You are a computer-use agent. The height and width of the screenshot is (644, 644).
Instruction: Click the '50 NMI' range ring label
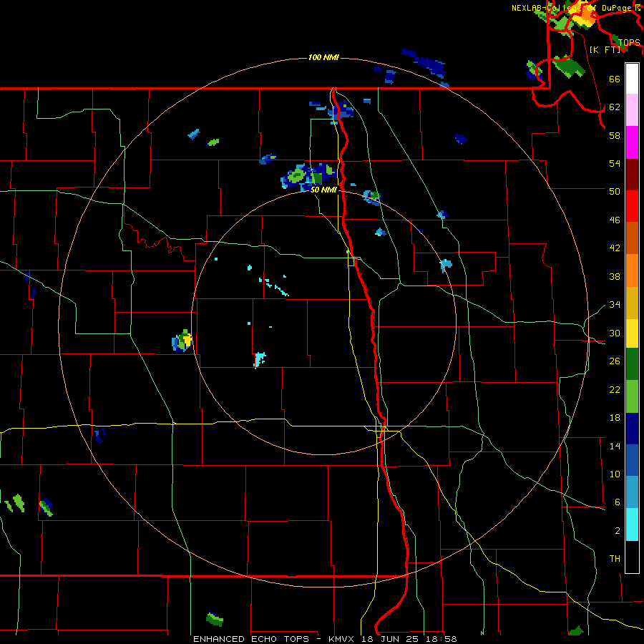click(323, 190)
